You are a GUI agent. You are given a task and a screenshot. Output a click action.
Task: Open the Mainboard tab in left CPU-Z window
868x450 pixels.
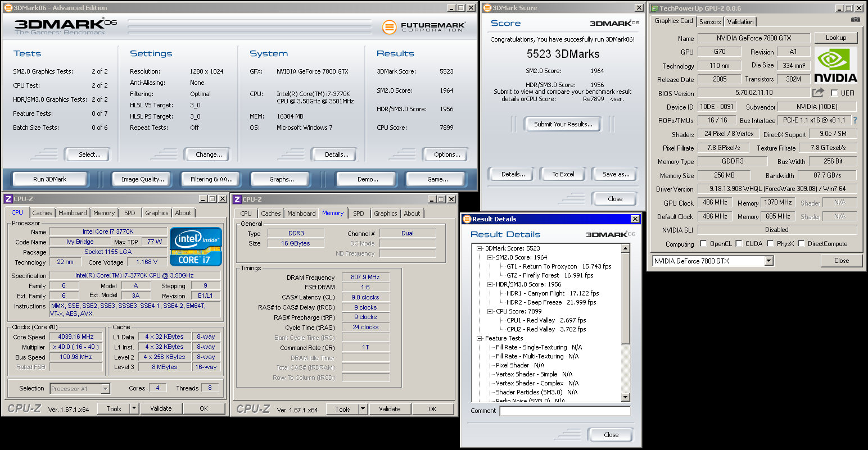73,213
